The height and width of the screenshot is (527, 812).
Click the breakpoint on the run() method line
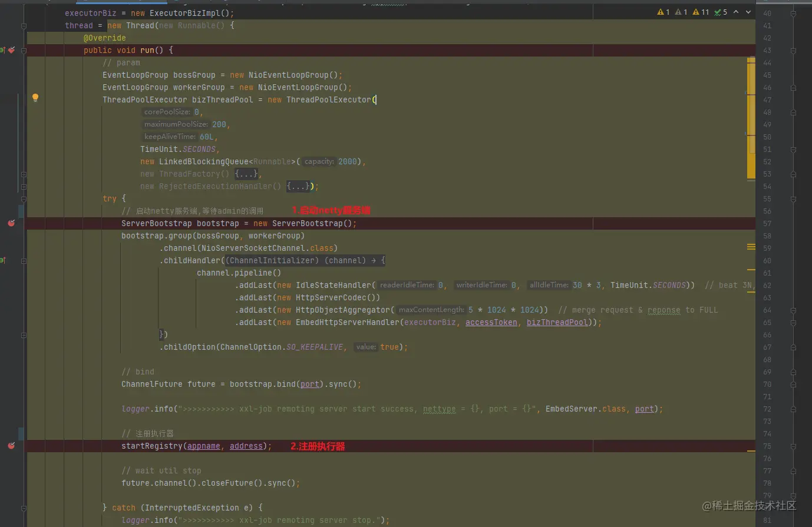[11, 50]
